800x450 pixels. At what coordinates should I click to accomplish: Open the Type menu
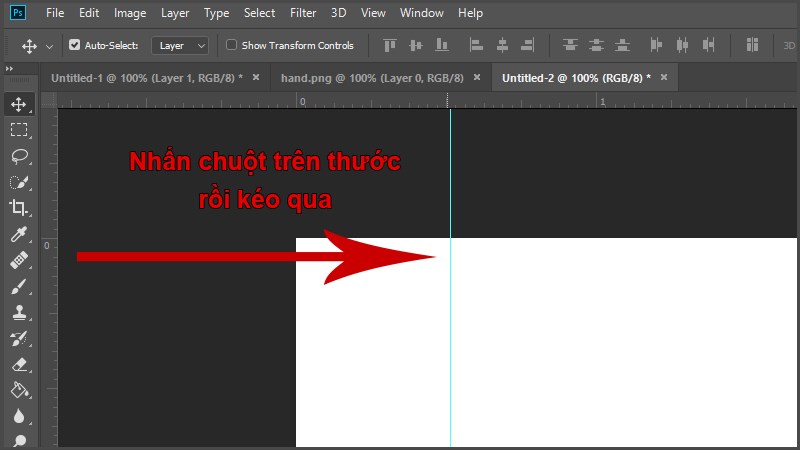click(x=216, y=13)
